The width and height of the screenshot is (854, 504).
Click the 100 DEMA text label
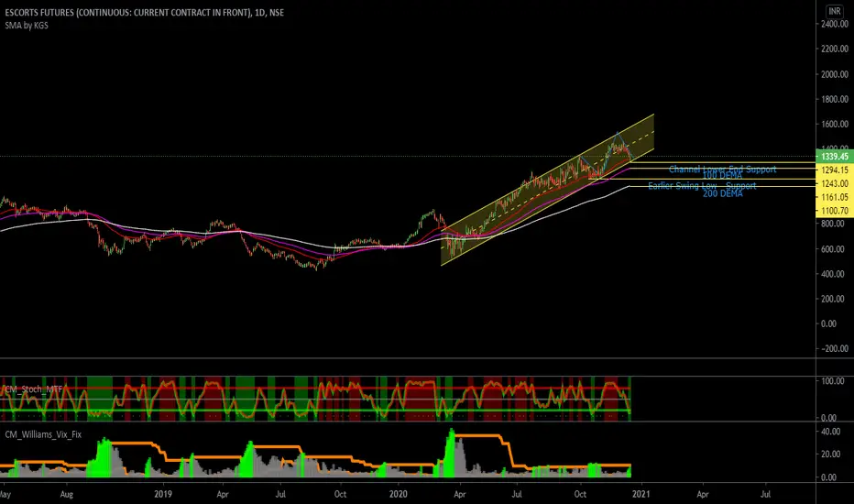tap(722, 176)
